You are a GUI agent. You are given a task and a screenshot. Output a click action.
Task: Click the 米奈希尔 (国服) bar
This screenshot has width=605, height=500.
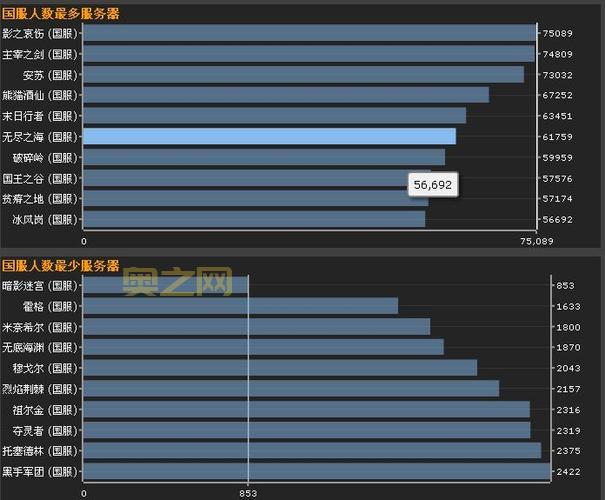(256, 326)
